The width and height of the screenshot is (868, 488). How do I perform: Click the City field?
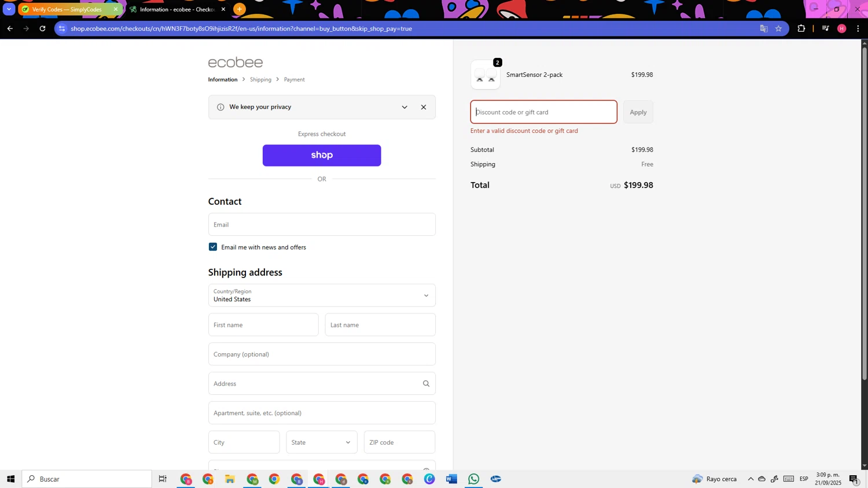point(244,442)
